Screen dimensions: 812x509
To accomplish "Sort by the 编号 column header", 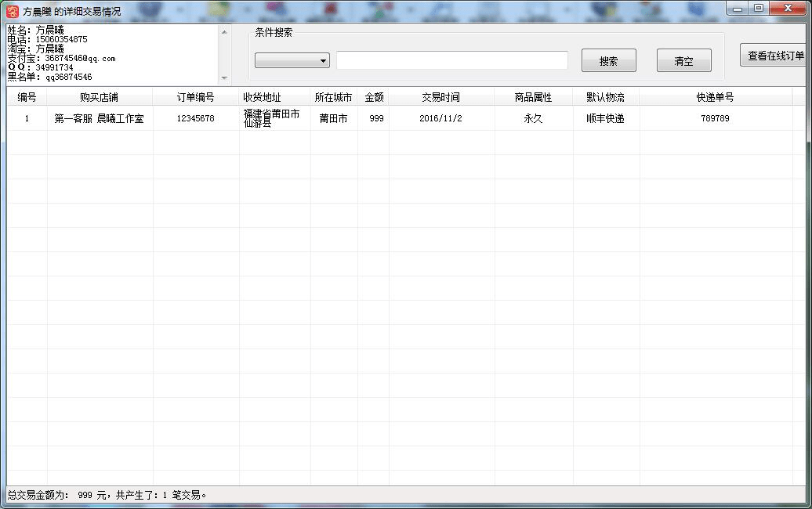I will [x=27, y=97].
